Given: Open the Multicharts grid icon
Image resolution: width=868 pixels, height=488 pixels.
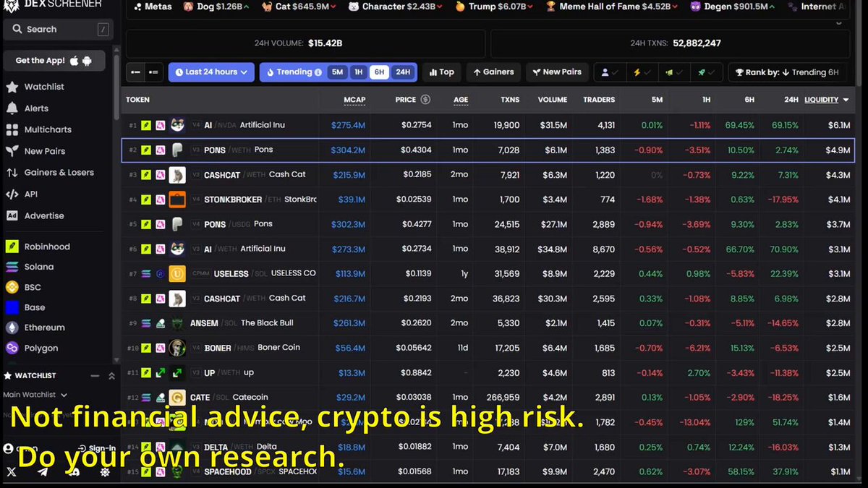Looking at the screenshot, I should tap(12, 130).
